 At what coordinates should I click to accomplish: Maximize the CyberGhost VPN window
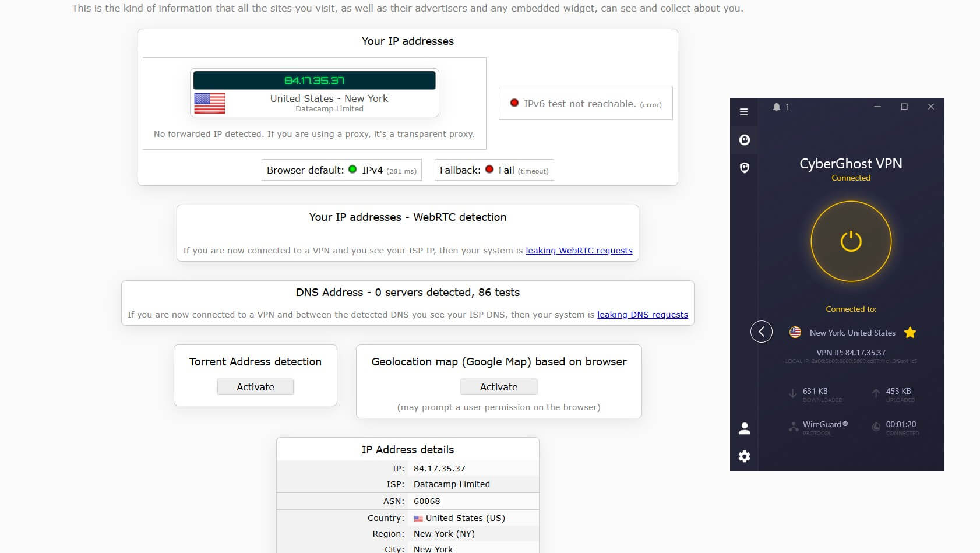pyautogui.click(x=904, y=107)
